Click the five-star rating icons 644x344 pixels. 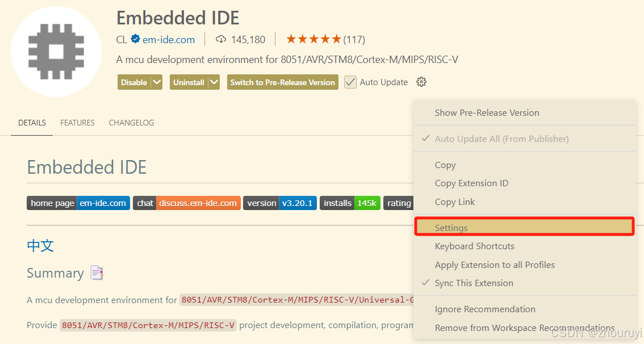point(314,39)
